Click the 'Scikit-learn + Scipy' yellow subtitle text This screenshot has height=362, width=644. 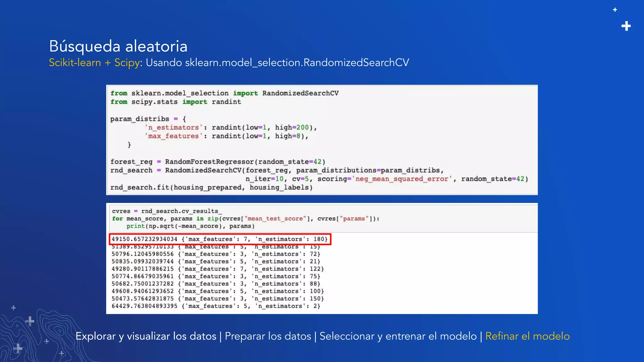(94, 63)
